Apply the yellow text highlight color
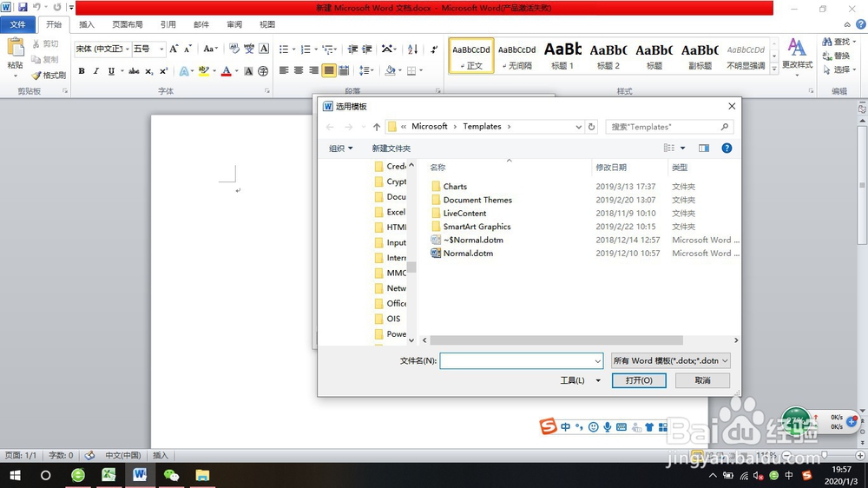 (x=203, y=71)
